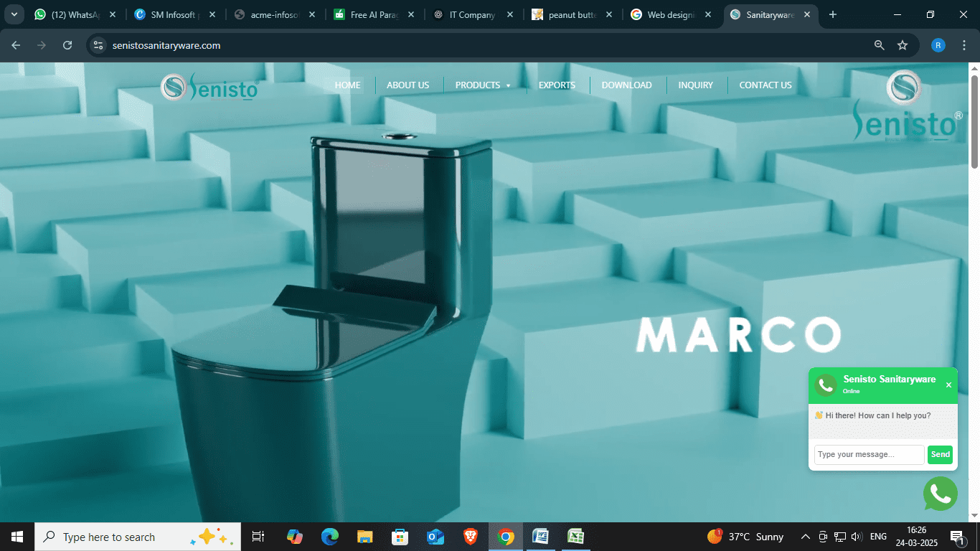Go to the ABOUT US page
980x551 pixels.
click(407, 85)
